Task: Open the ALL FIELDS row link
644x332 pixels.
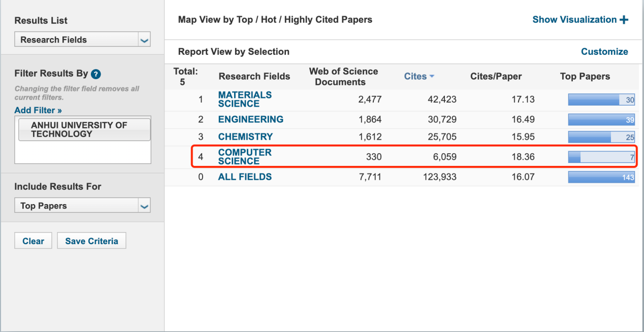Action: (x=245, y=177)
